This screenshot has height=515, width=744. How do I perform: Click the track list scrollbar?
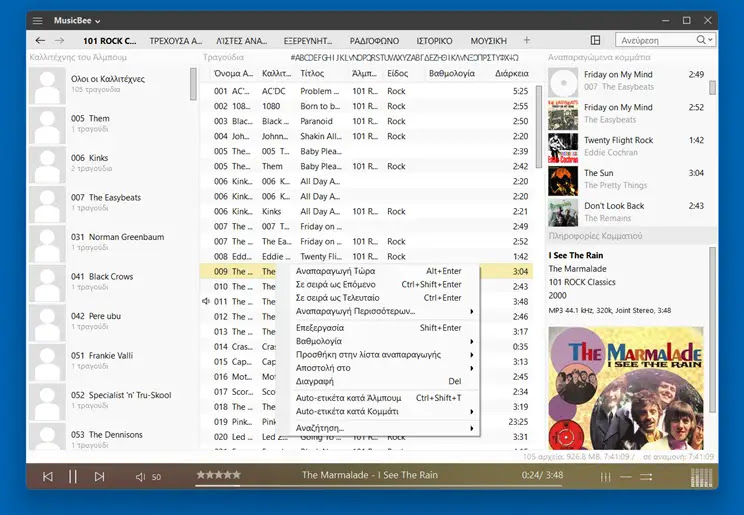[x=539, y=127]
